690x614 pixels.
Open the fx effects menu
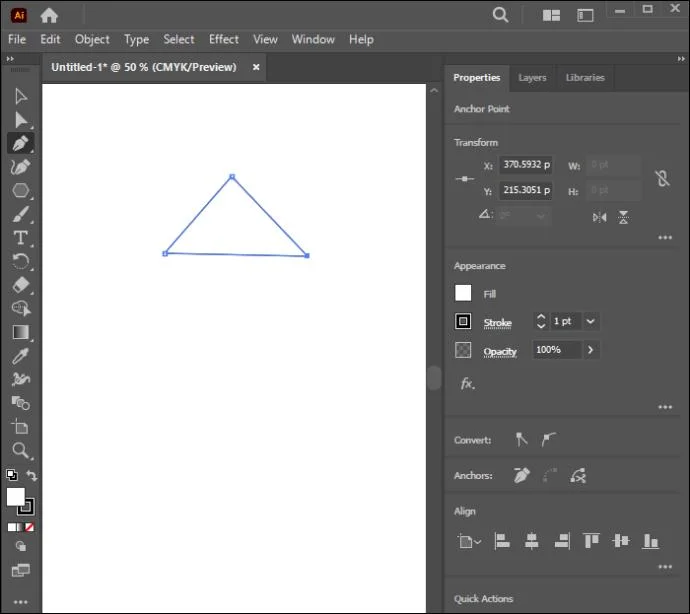pyautogui.click(x=467, y=384)
